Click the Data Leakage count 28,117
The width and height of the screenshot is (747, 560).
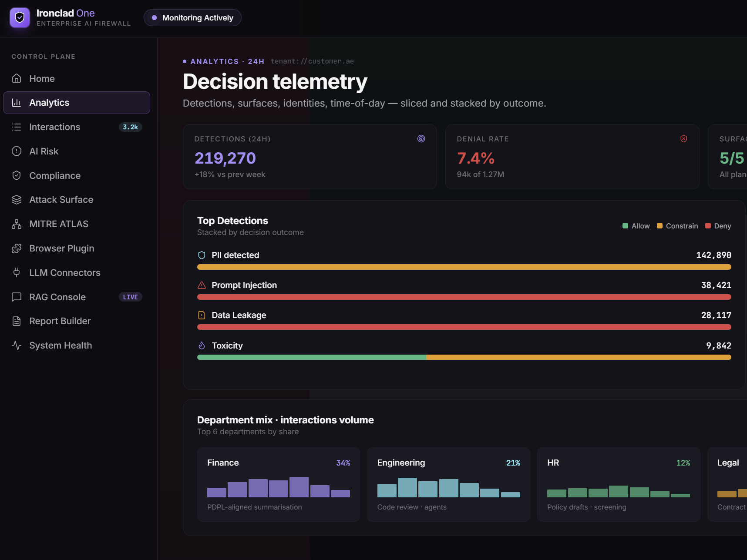tap(716, 315)
